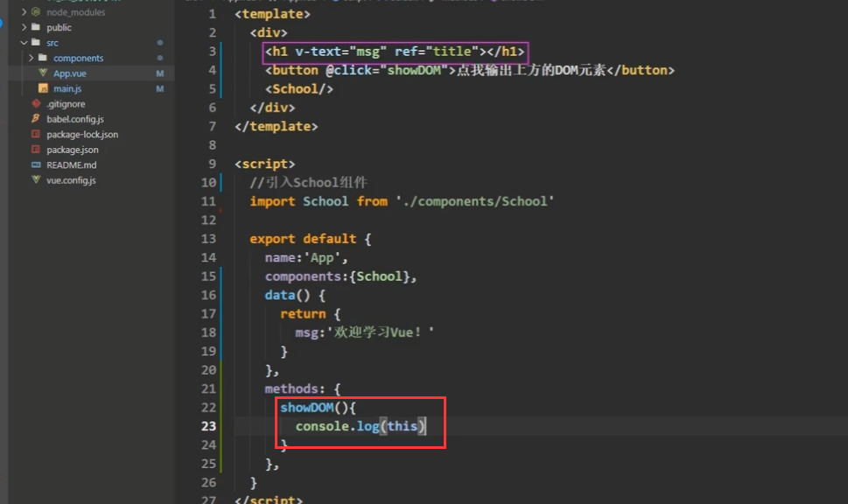Open .gitignore file
Viewport: 848px width, 504px height.
tap(66, 104)
